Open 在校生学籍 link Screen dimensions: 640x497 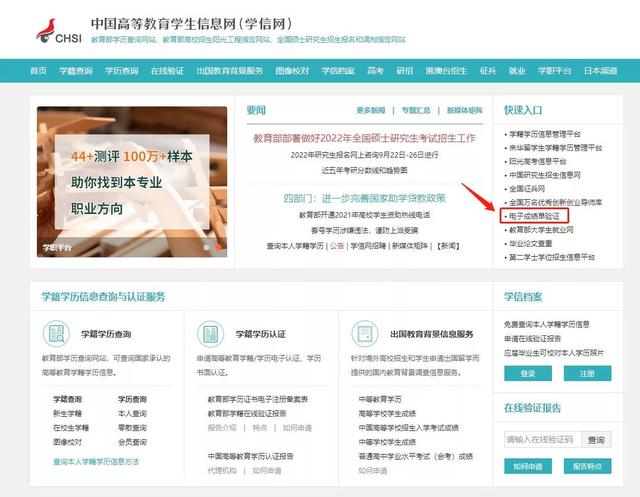[x=71, y=428]
